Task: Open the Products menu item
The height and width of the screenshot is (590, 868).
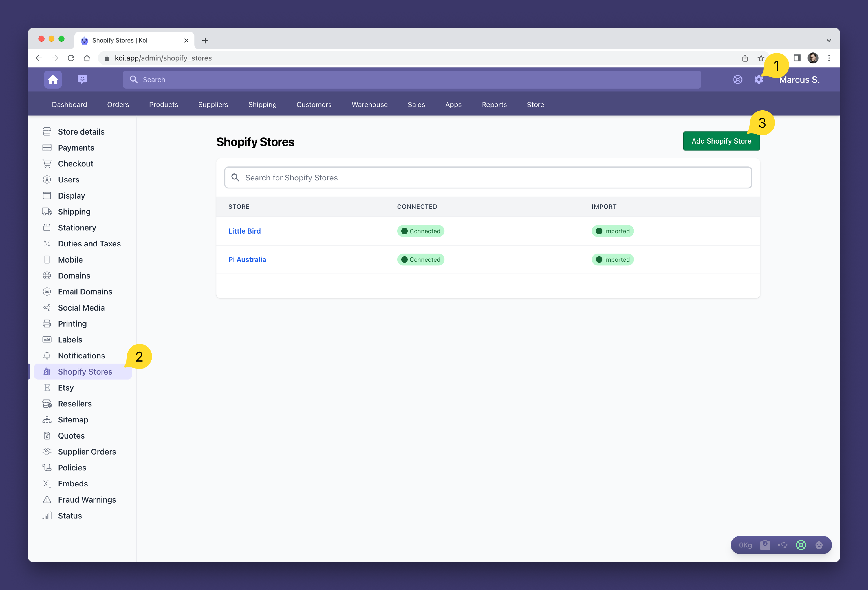Action: (163, 105)
